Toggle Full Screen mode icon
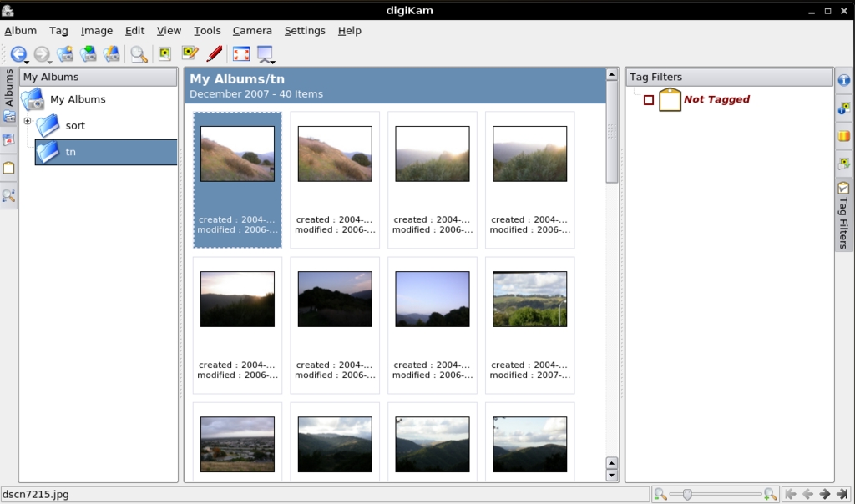The width and height of the screenshot is (855, 504). coord(241,54)
